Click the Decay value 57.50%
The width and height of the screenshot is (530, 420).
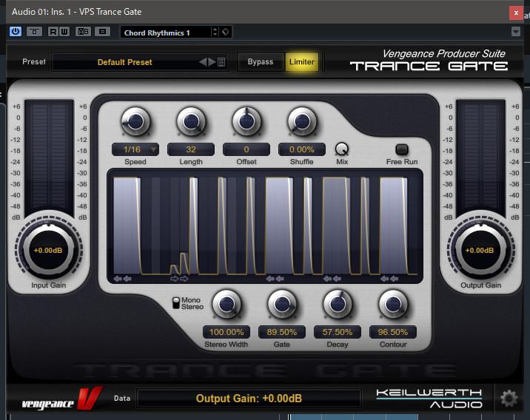[x=338, y=332]
